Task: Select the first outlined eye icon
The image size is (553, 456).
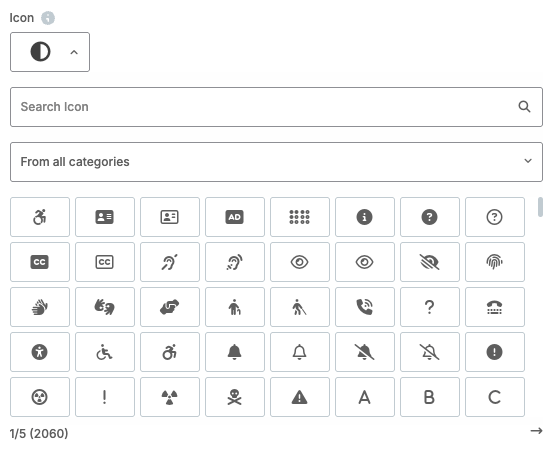Action: pyautogui.click(x=299, y=262)
